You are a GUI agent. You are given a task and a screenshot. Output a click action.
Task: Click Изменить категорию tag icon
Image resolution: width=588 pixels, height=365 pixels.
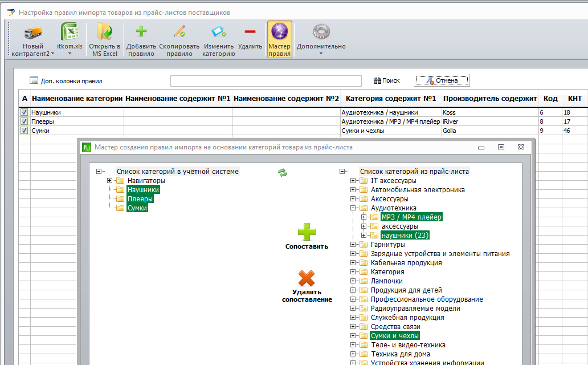coord(219,31)
